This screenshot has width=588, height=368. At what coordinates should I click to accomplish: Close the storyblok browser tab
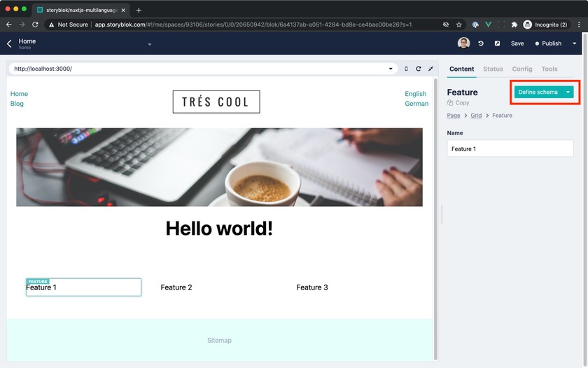[123, 10]
